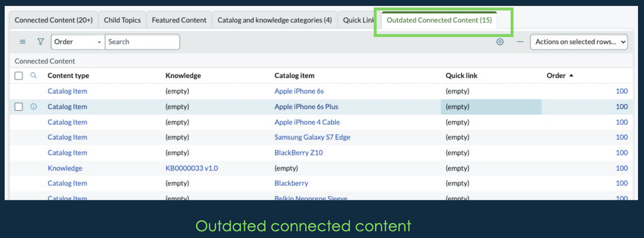Open Catalog Item link in BlackBerry Z10 row
Image resolution: width=644 pixels, height=238 pixels.
pos(67,153)
